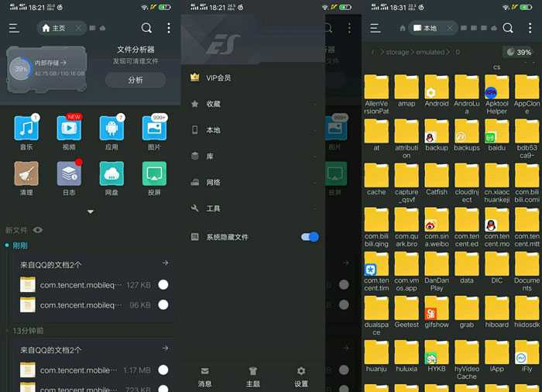Open the ApktoolHelper folder
Screen dimensions: 542x392
click(497, 95)
